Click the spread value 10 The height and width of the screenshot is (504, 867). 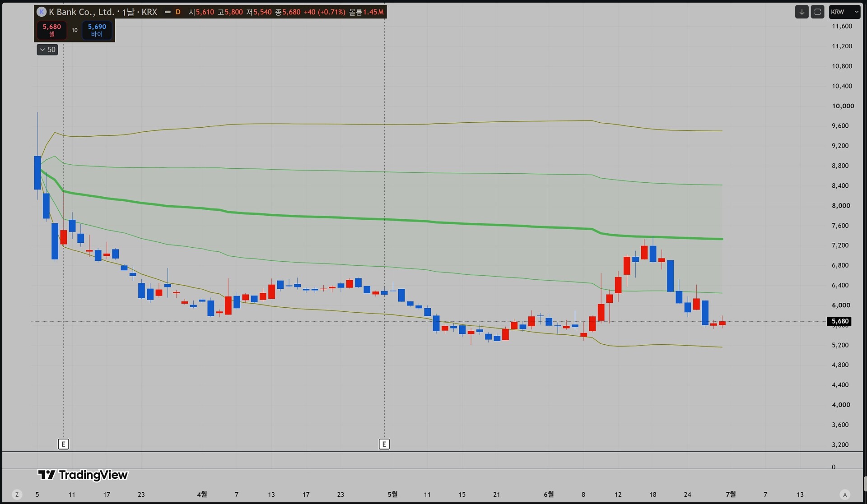click(x=75, y=30)
